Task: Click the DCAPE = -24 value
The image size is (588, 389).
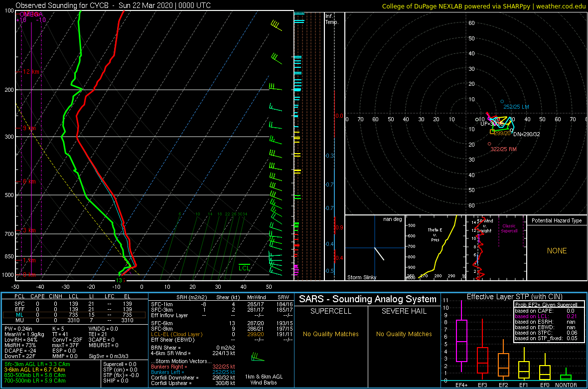Action: point(19,351)
